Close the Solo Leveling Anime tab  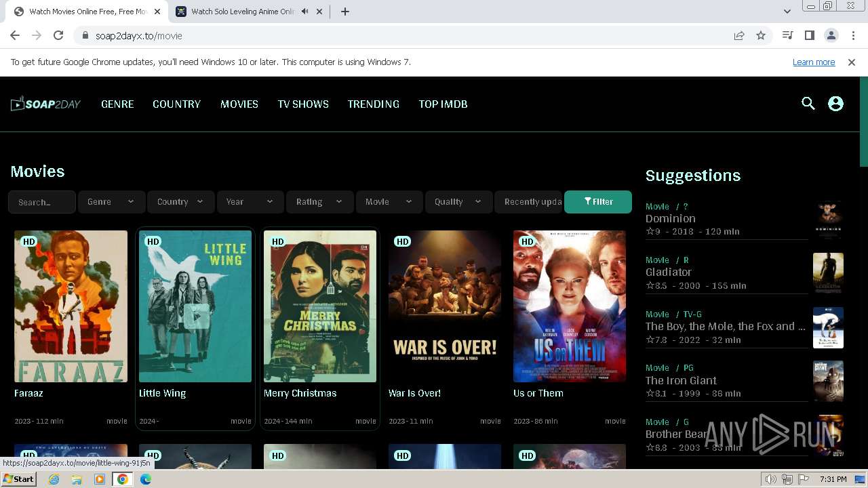click(320, 12)
